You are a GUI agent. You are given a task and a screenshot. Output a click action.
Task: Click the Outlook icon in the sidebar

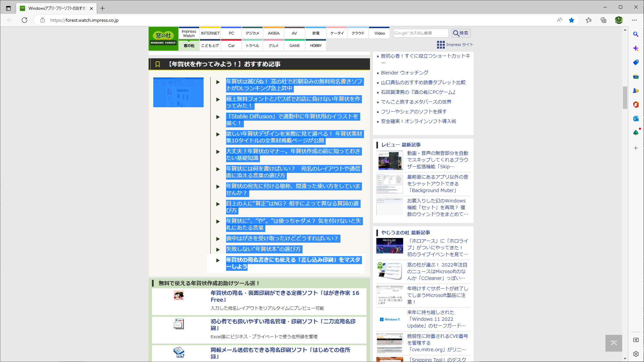(x=636, y=118)
